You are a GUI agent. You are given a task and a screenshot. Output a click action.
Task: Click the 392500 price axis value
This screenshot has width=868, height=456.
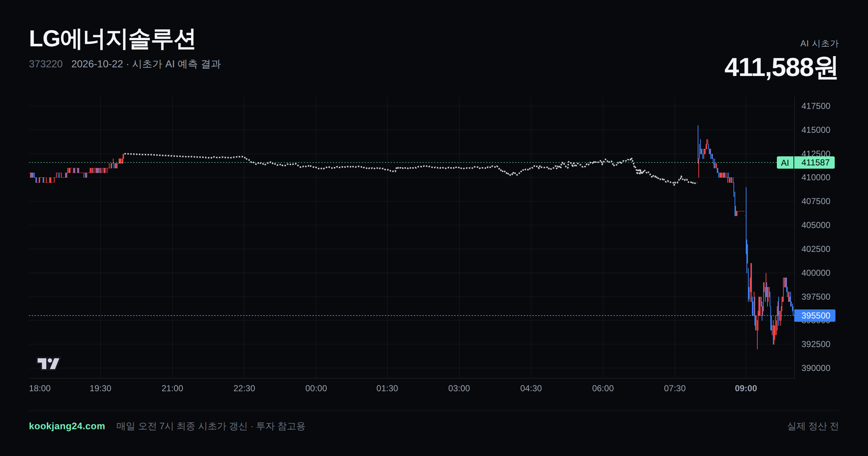[816, 344]
